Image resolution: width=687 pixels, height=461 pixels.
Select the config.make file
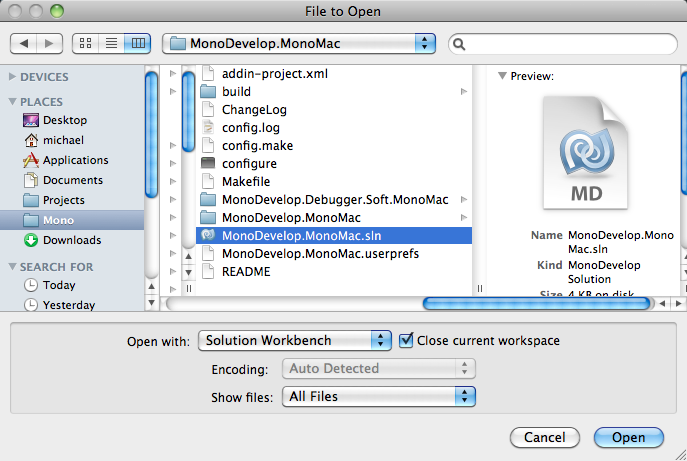click(334, 145)
